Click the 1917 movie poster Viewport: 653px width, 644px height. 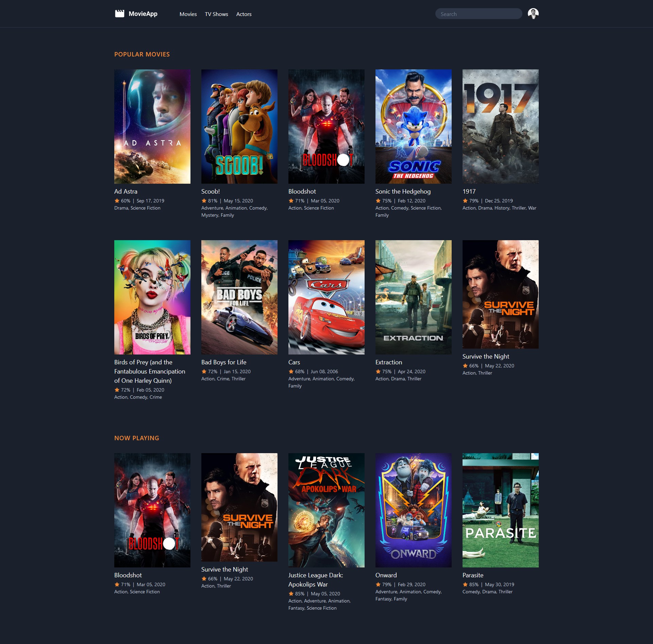click(500, 127)
